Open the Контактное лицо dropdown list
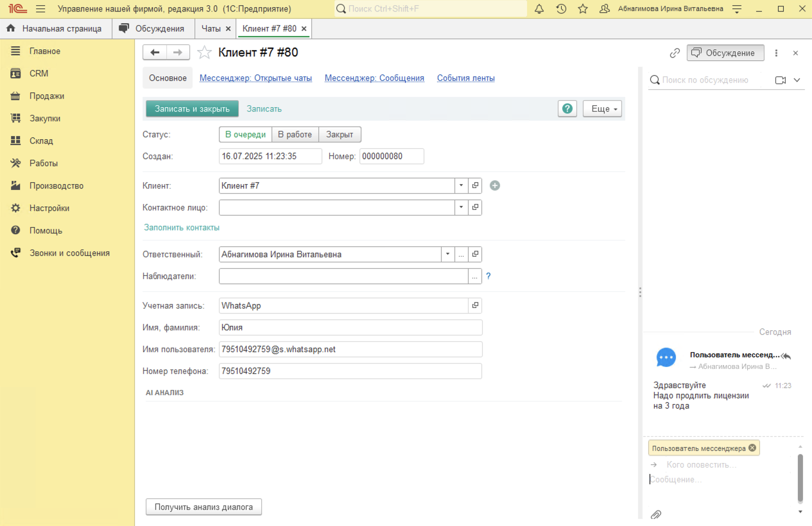 [x=462, y=207]
